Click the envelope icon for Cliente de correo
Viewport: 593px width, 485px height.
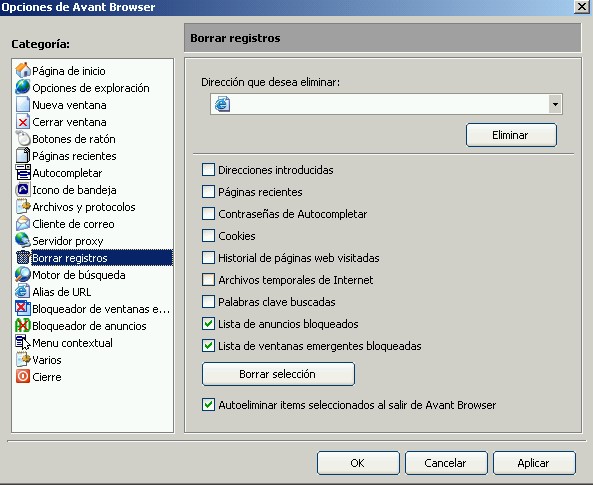tap(23, 224)
